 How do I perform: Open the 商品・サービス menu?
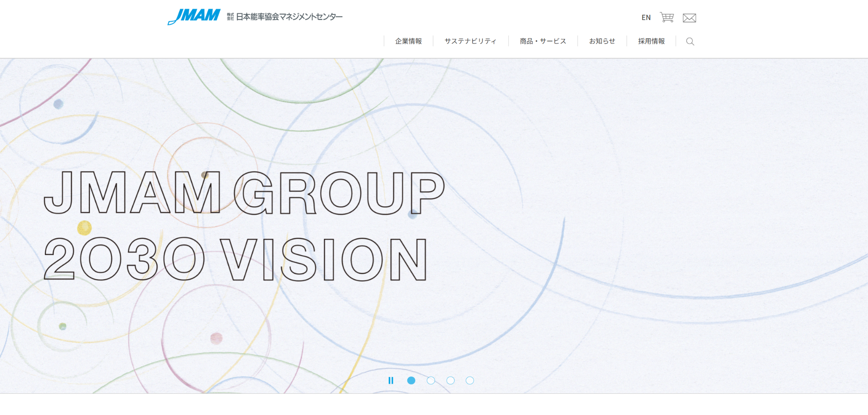click(543, 41)
